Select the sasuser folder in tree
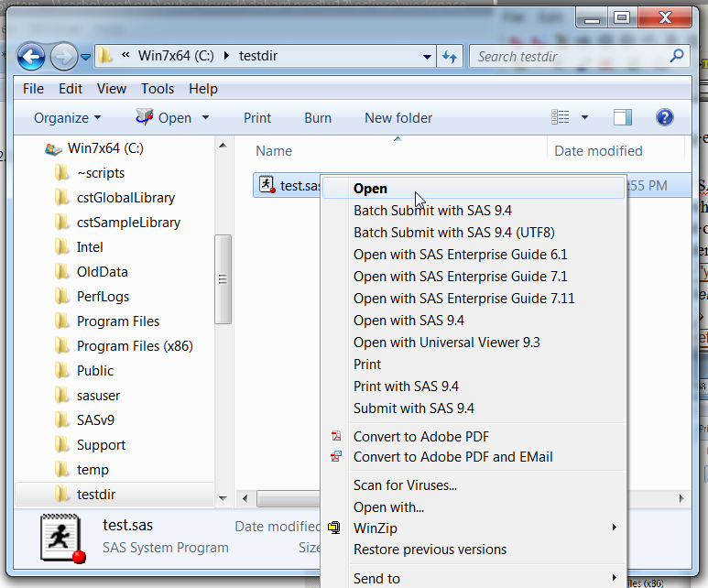Viewport: 708px width, 588px height. click(x=98, y=396)
